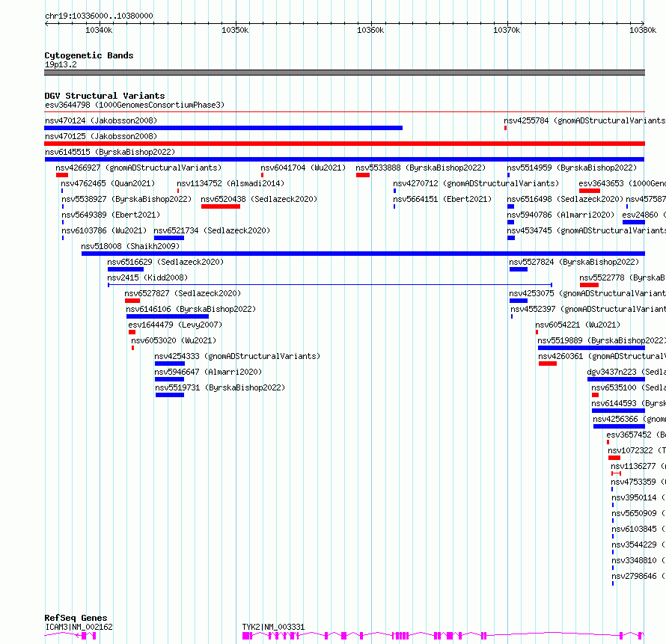
Task: Click the nsv6103786 (Wu2021) variant label
Action: (x=104, y=230)
